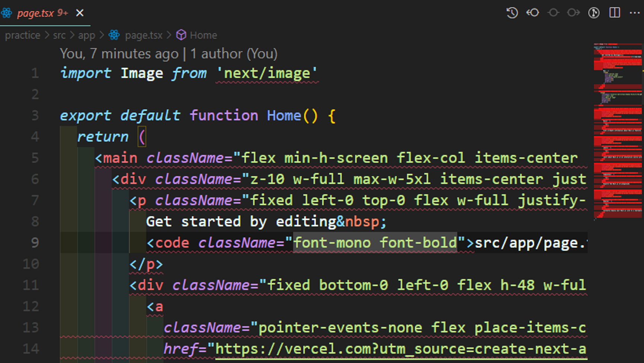This screenshot has width=644, height=363.
Task: Open the local history timeline icon
Action: point(512,12)
